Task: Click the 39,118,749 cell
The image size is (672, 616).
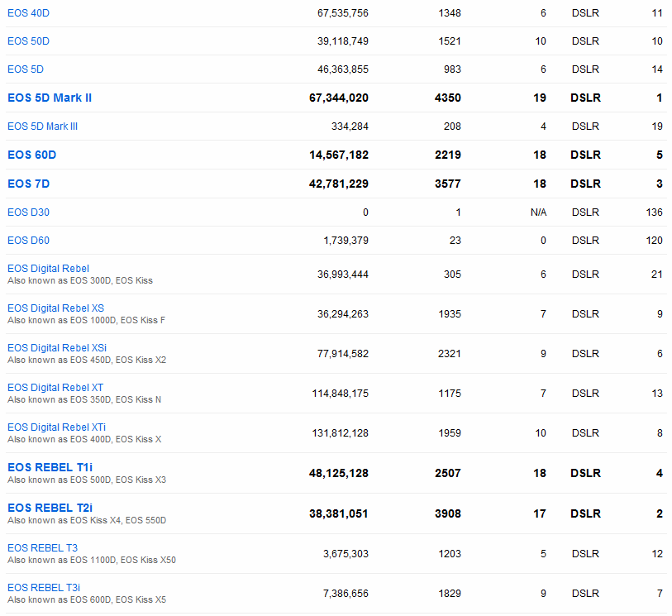Action: (343, 41)
